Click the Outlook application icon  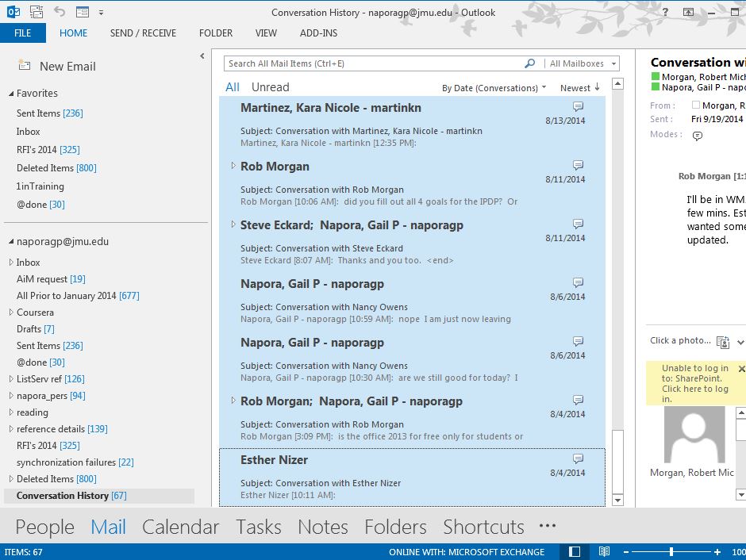(x=13, y=12)
